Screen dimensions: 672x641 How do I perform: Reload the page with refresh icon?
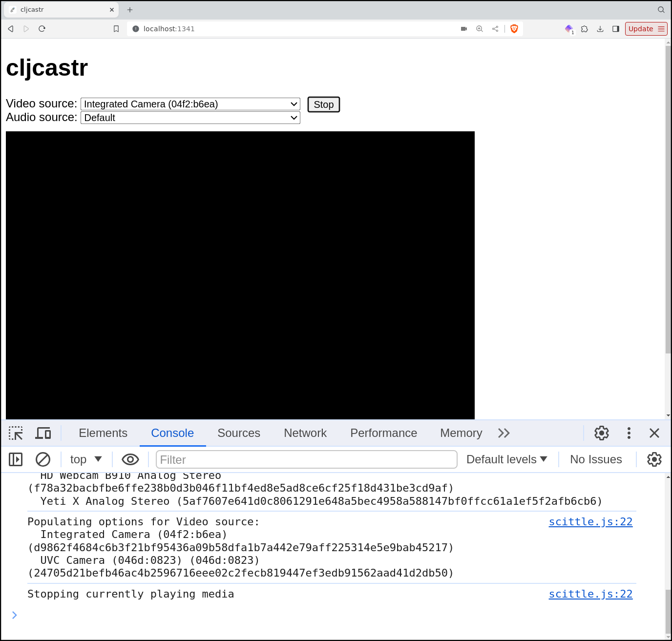coord(42,29)
